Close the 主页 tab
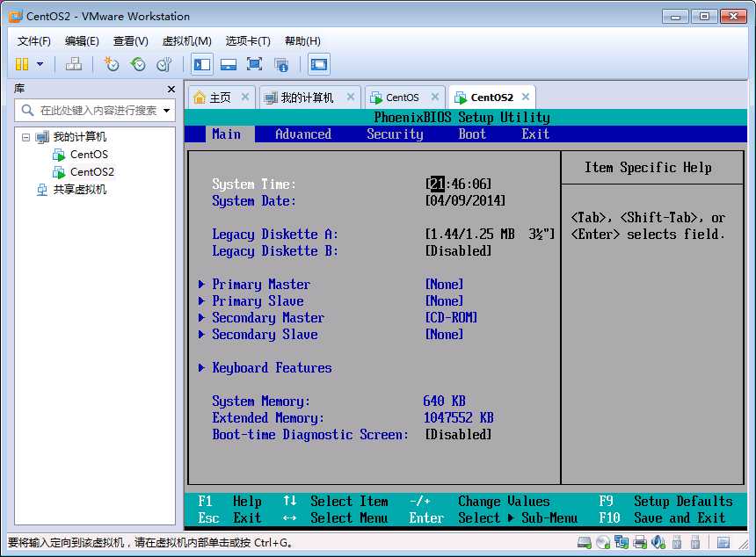The width and height of the screenshot is (756, 557). pos(245,97)
